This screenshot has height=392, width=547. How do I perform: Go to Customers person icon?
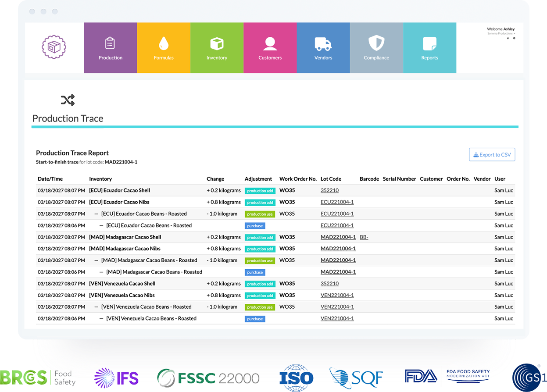[270, 43]
